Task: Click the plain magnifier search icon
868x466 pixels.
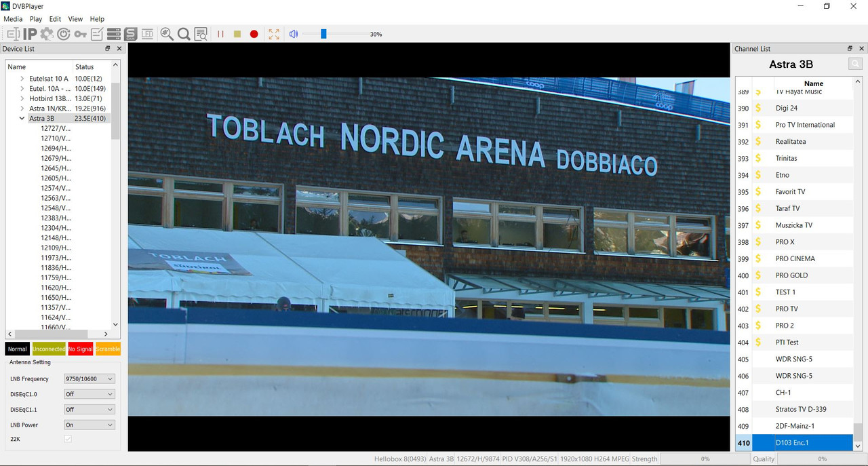Action: tap(184, 34)
